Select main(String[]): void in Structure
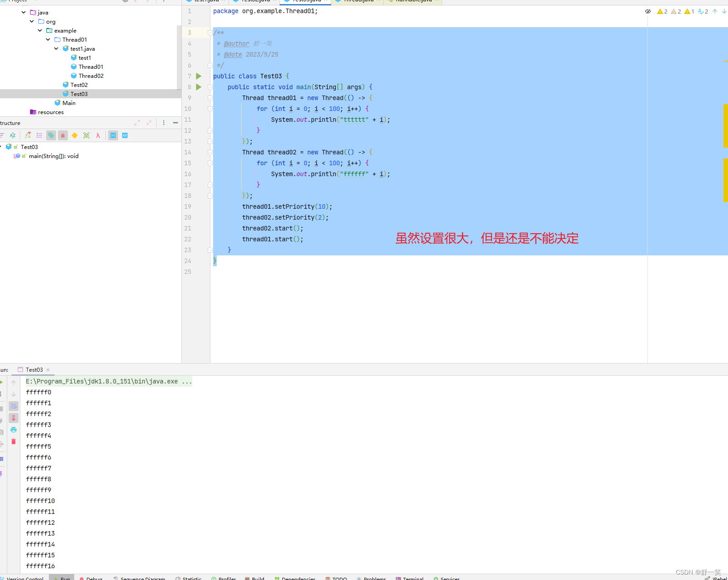The width and height of the screenshot is (728, 580). pyautogui.click(x=54, y=156)
